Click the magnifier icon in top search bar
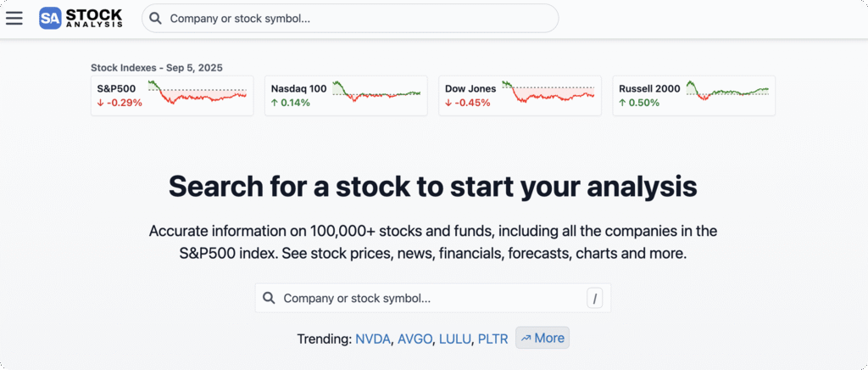Image resolution: width=868 pixels, height=370 pixels. tap(156, 19)
